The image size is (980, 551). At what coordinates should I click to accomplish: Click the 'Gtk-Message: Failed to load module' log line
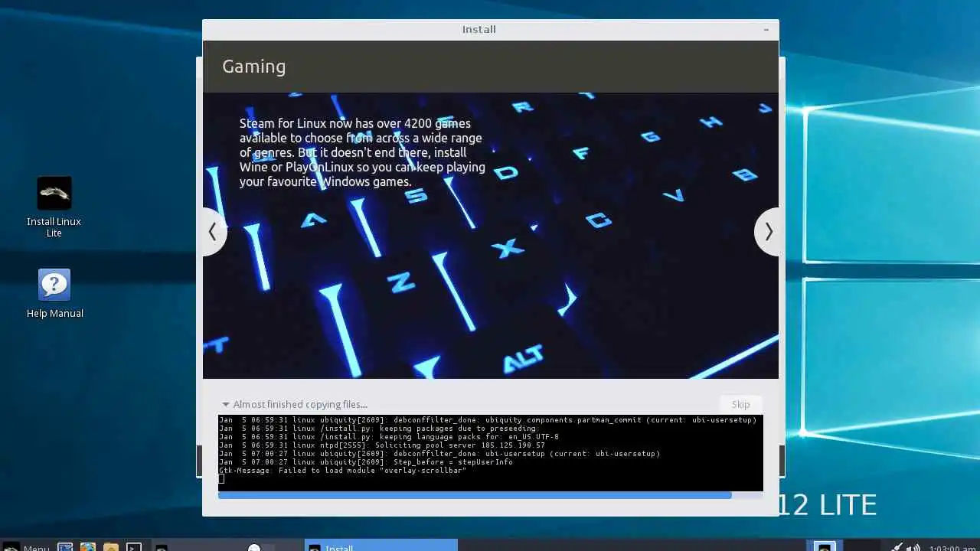342,470
